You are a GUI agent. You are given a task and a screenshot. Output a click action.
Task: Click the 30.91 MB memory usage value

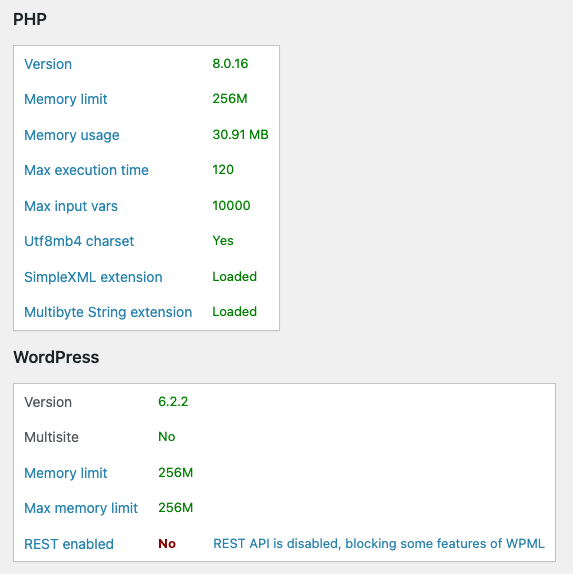pos(241,135)
